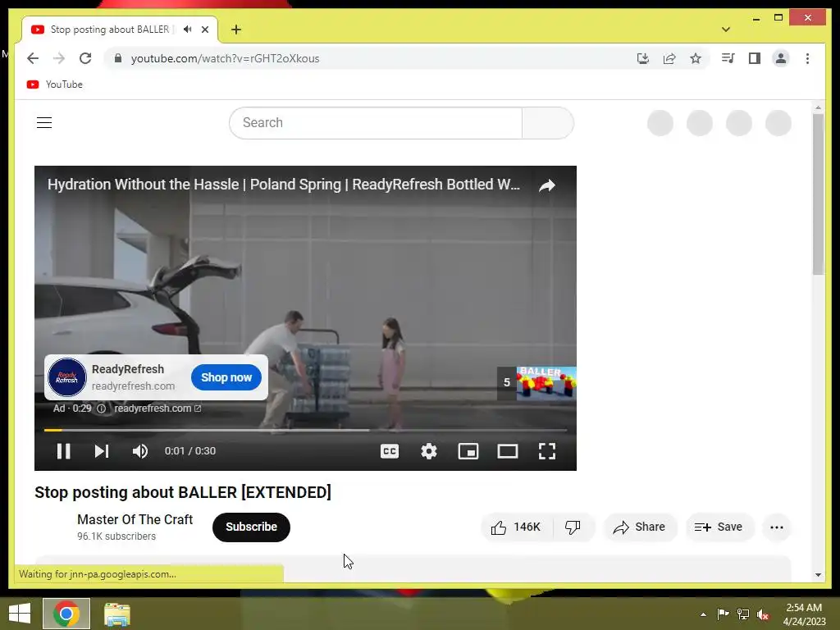
Task: Toggle closed captions CC button
Action: pyautogui.click(x=390, y=451)
